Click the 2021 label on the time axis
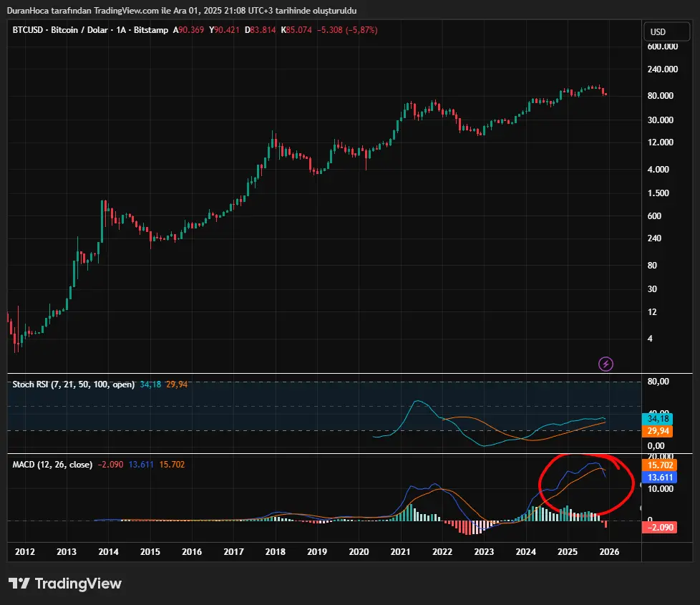 point(400,551)
